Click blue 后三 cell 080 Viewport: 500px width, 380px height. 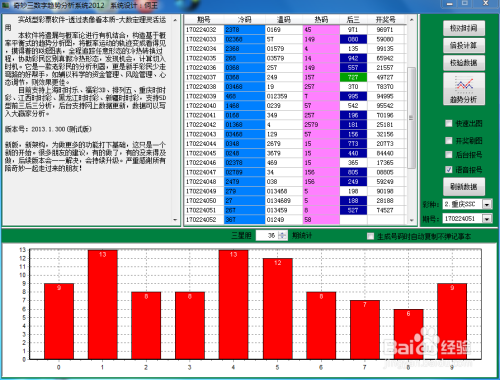[353, 39]
